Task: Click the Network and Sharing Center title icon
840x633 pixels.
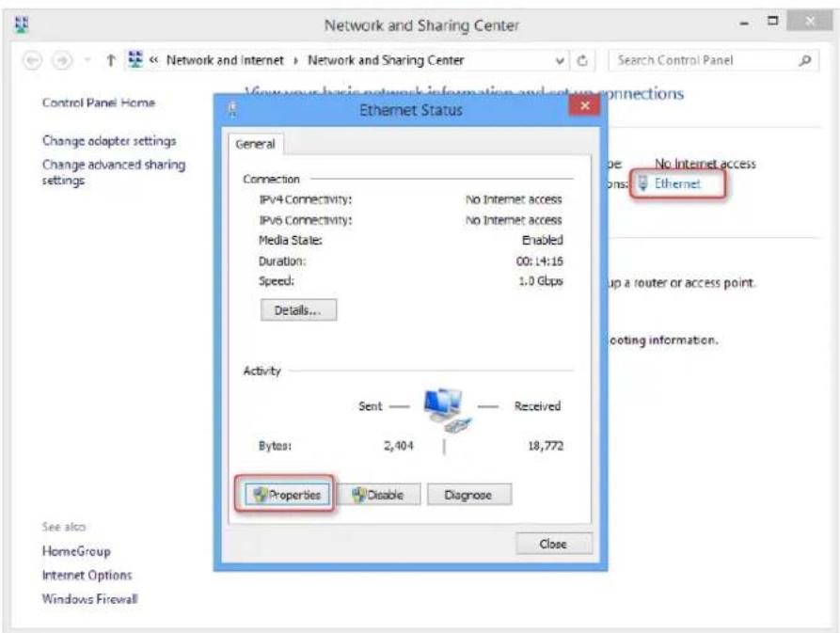Action: click(x=22, y=25)
